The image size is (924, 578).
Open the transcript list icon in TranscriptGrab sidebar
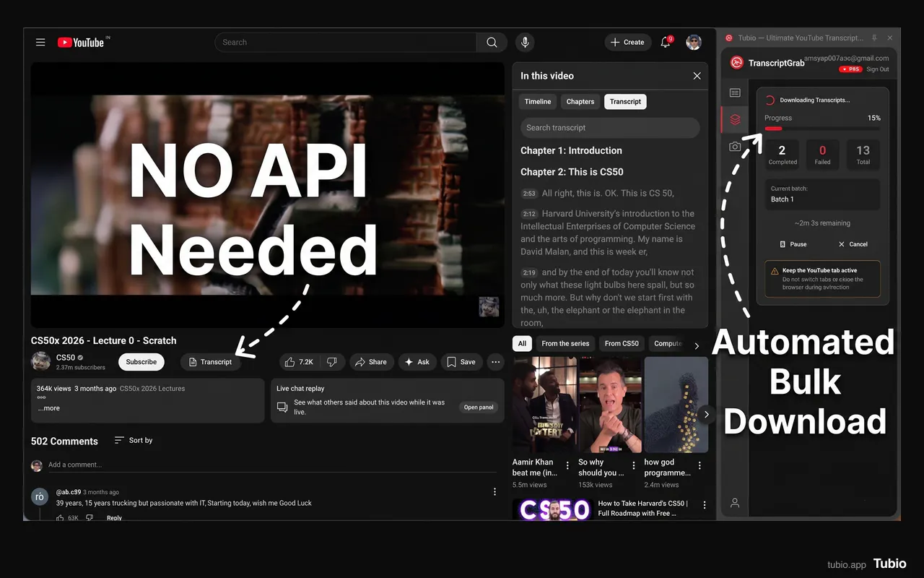pyautogui.click(x=735, y=93)
